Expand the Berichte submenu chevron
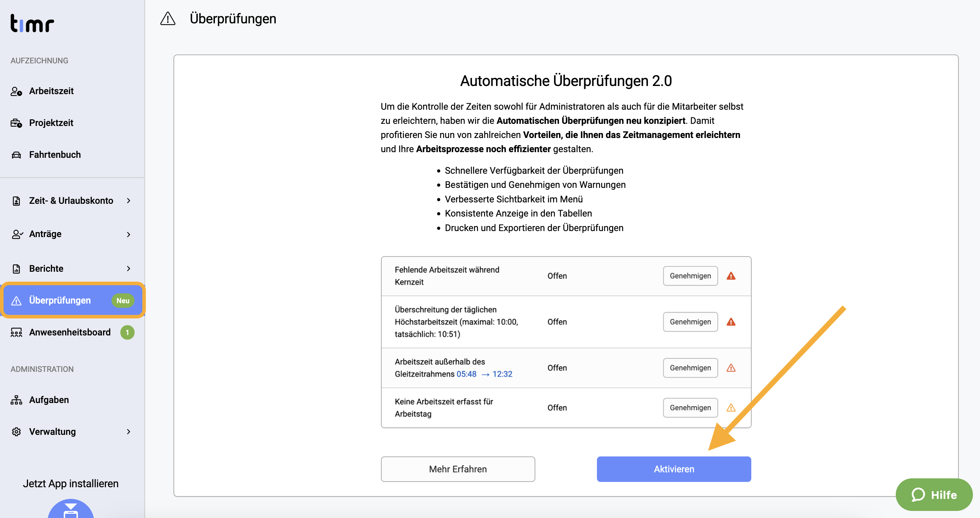This screenshot has width=980, height=518. [129, 269]
